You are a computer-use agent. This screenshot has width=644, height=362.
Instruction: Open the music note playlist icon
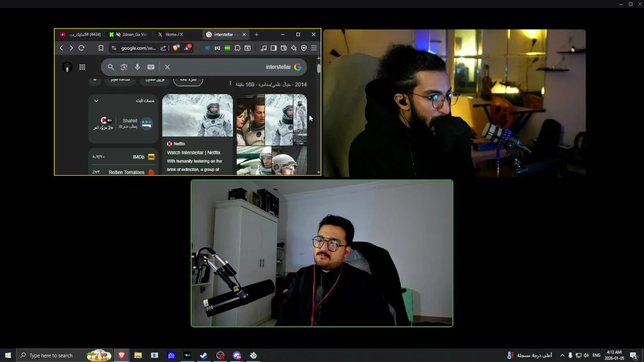click(264, 48)
